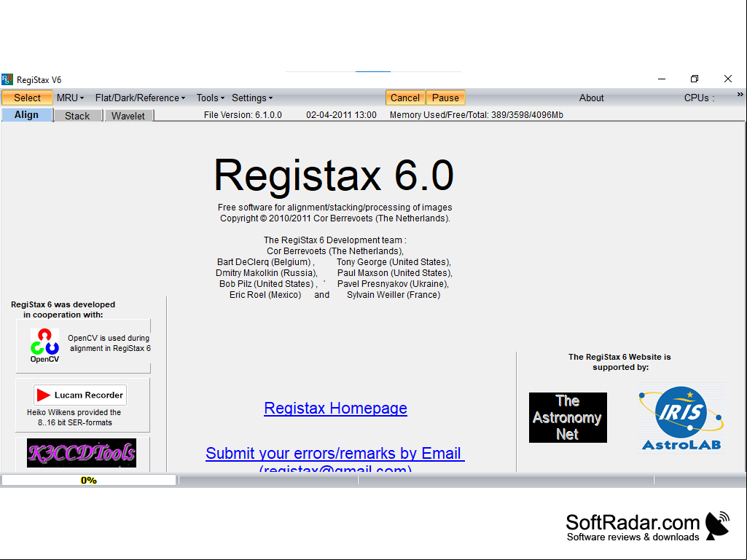Screen dimensions: 747x560
Task: Click the 0% progress bar
Action: tap(89, 480)
